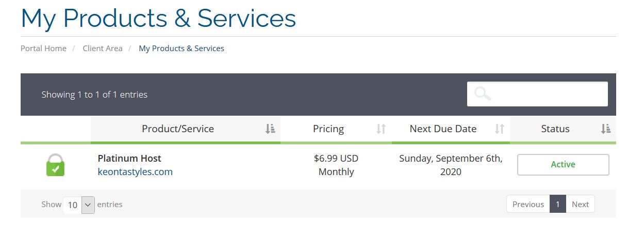This screenshot has height=235, width=644.
Task: Click the $6.99 USD Monthly pricing cell
Action: tap(336, 165)
